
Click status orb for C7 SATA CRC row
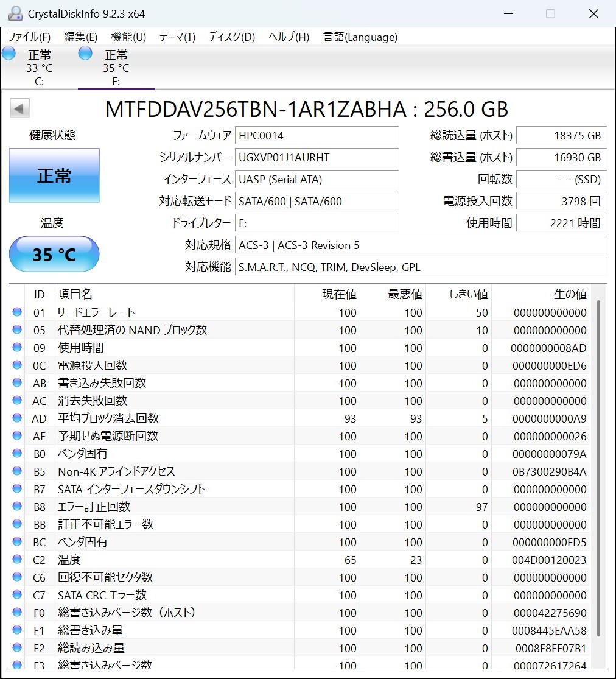pyautogui.click(x=17, y=594)
